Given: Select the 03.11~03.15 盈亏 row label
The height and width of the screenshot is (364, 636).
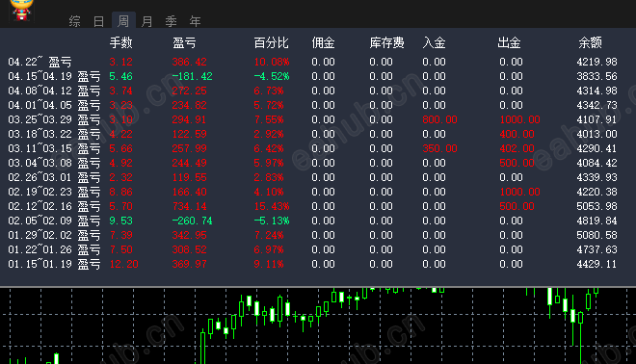Looking at the screenshot, I should [x=54, y=148].
